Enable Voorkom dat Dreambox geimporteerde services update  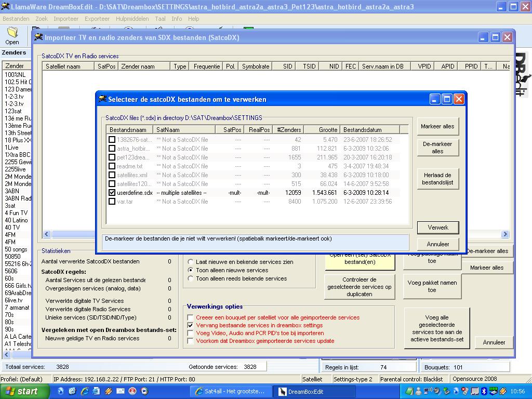pos(191,341)
